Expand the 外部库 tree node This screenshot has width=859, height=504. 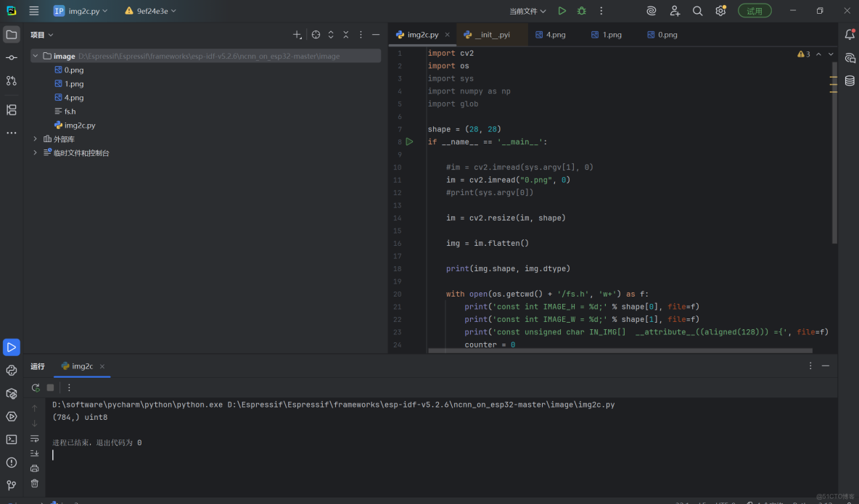(35, 139)
